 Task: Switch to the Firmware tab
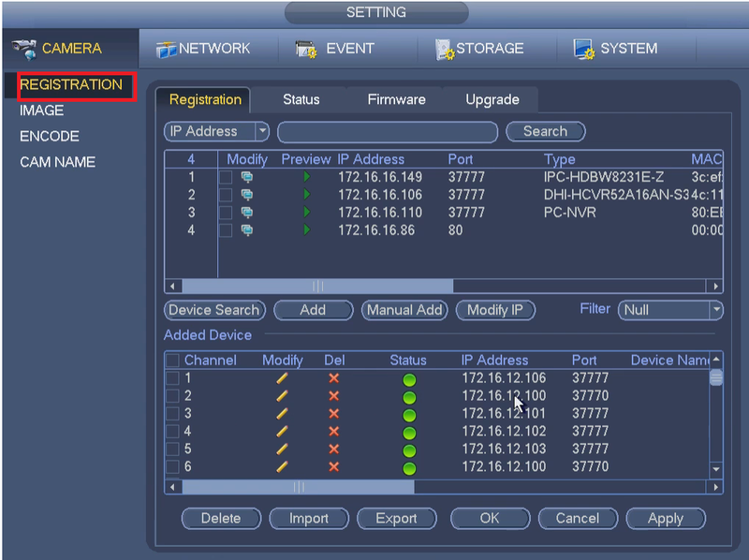396,99
